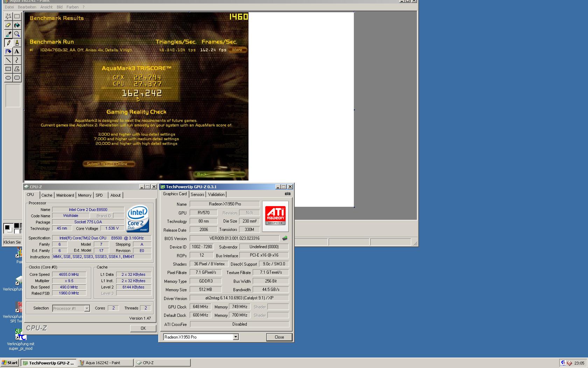Open the SPI Tweaker desktop shortcut
Image resolution: width=588 pixels, height=368 pixels.
(16, 313)
